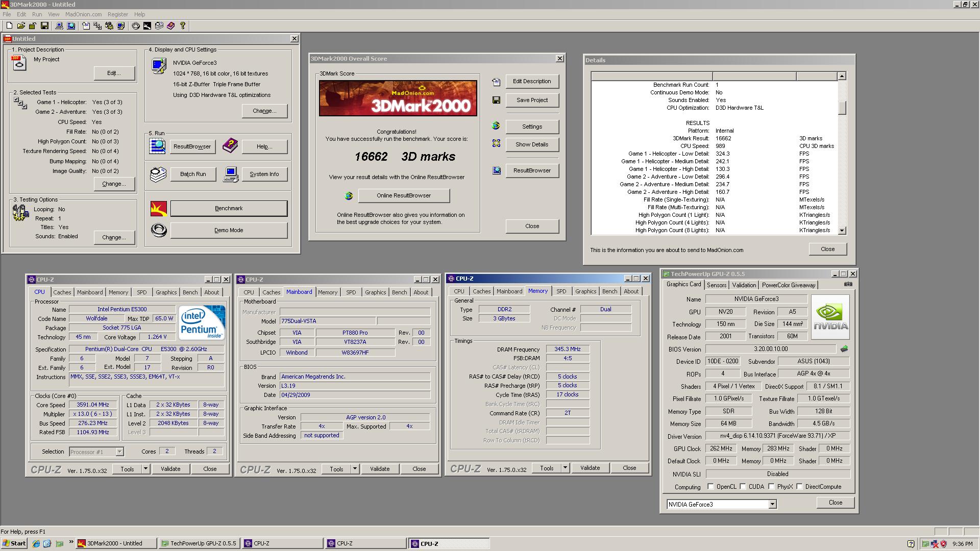Click the System Info button

pos(264,174)
